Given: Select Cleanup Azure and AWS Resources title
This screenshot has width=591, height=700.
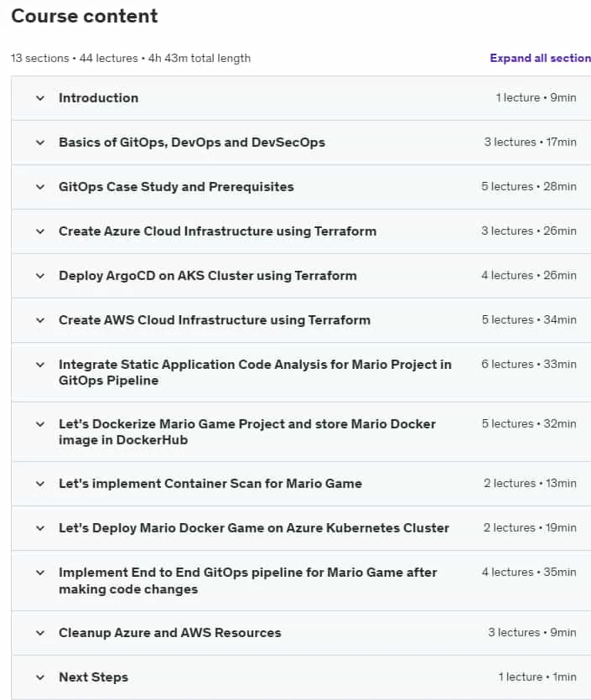Looking at the screenshot, I should tap(170, 633).
